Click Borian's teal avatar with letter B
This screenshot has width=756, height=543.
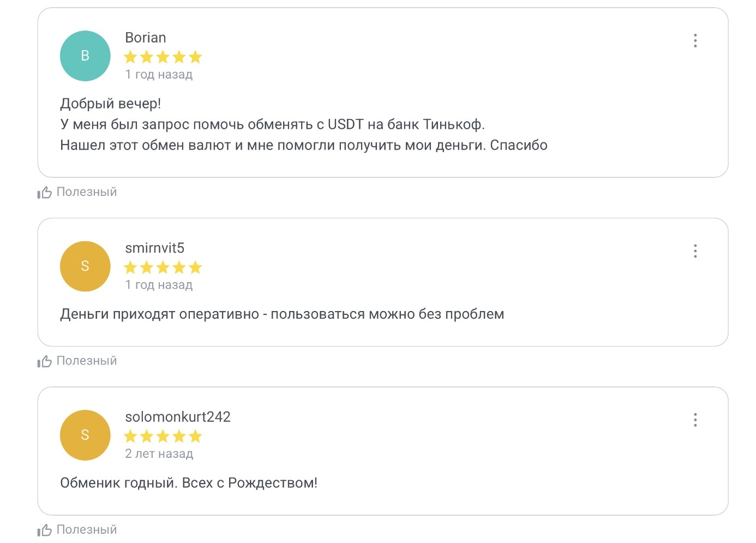(85, 56)
